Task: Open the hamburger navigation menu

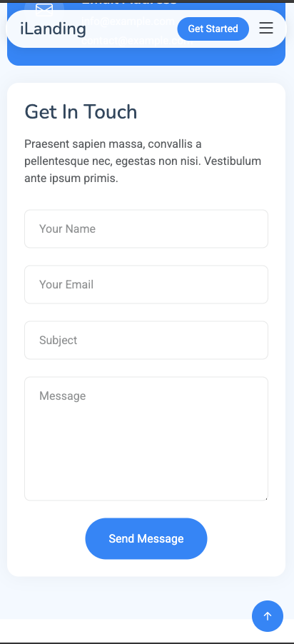Action: pyautogui.click(x=266, y=28)
